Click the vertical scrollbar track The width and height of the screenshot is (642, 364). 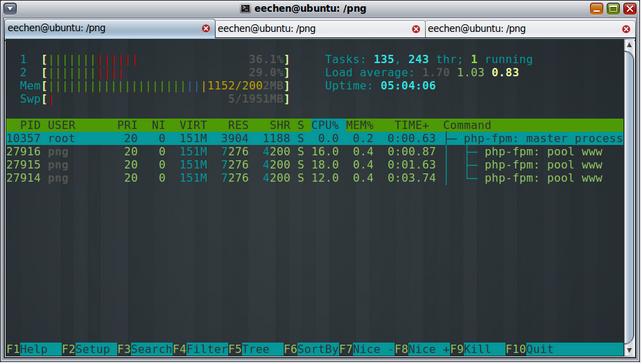tap(629, 197)
